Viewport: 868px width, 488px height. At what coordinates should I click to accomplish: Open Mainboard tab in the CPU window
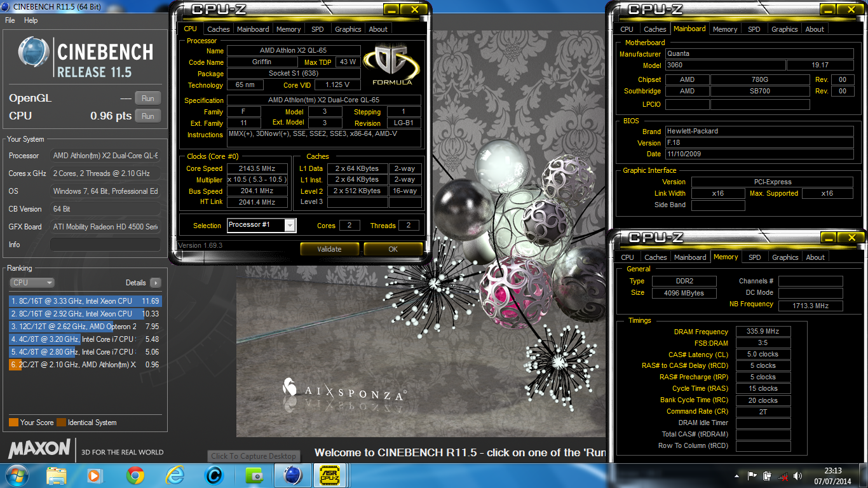253,29
